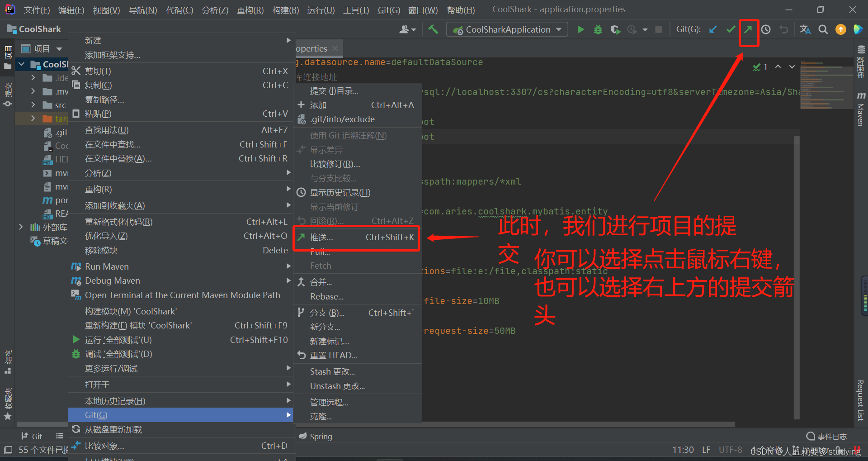Expand Run Maven submenu
The image size is (868, 461).
point(182,266)
